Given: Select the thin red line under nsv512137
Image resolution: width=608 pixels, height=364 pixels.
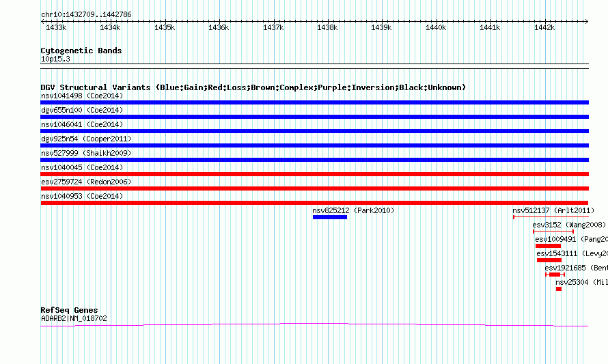Looking at the screenshot, I should click(551, 217).
